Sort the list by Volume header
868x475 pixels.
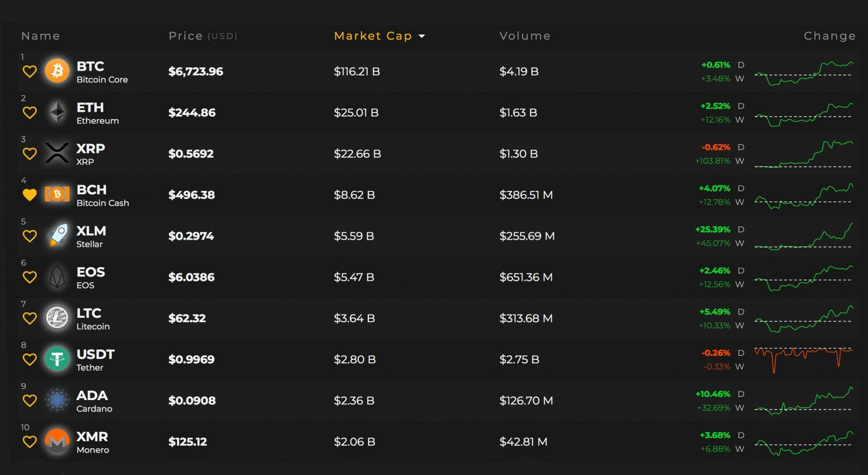[524, 36]
